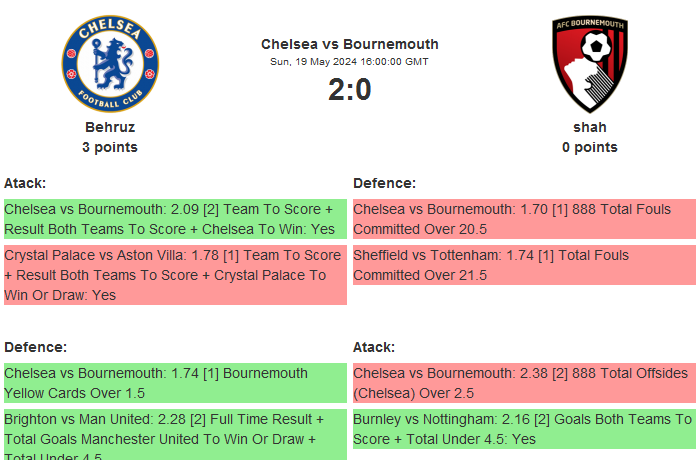Click shah's top Defence section heading
The height and width of the screenshot is (460, 700).
click(384, 183)
